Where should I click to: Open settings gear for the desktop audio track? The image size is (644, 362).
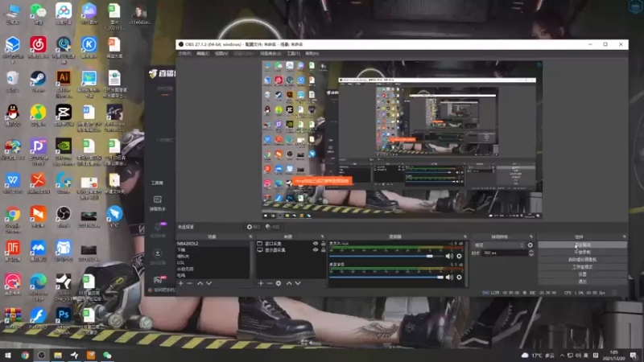point(459,278)
